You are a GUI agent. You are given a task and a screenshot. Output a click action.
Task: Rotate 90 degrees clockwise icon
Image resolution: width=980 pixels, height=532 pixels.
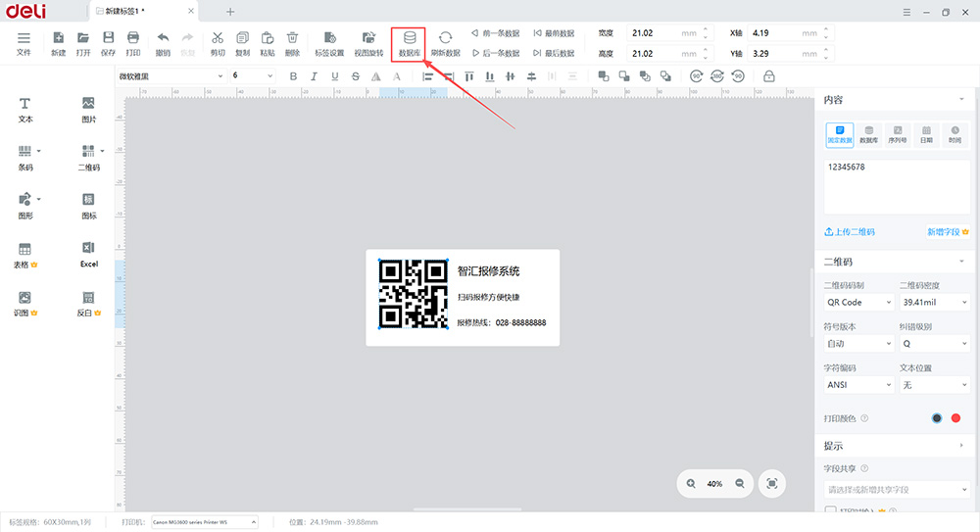696,76
